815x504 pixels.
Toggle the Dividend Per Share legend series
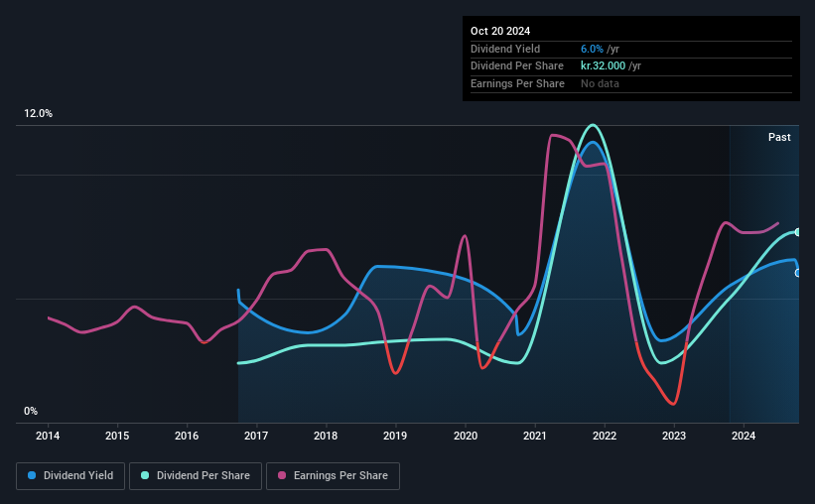click(196, 476)
